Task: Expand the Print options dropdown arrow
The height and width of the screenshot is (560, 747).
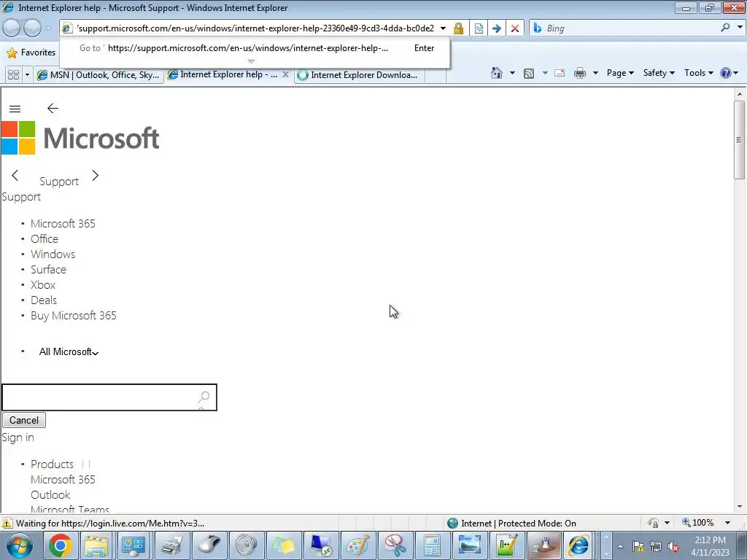Action: [x=595, y=73]
